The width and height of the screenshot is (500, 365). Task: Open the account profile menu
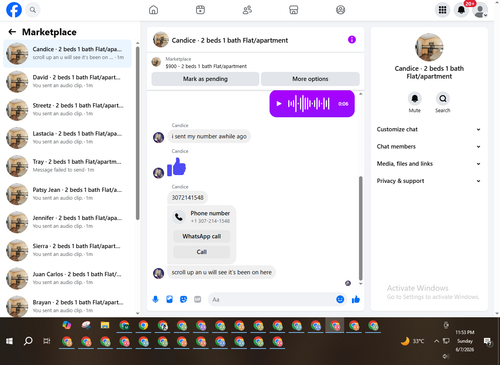(x=480, y=10)
